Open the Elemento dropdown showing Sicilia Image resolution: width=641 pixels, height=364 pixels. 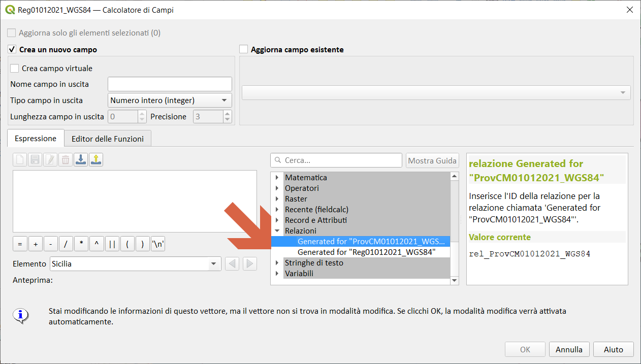click(135, 264)
